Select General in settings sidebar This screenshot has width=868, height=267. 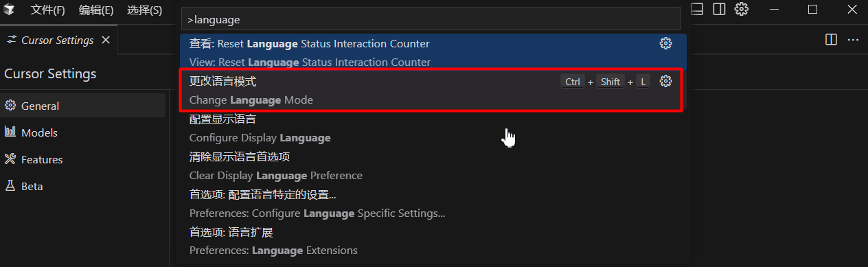[83, 106]
